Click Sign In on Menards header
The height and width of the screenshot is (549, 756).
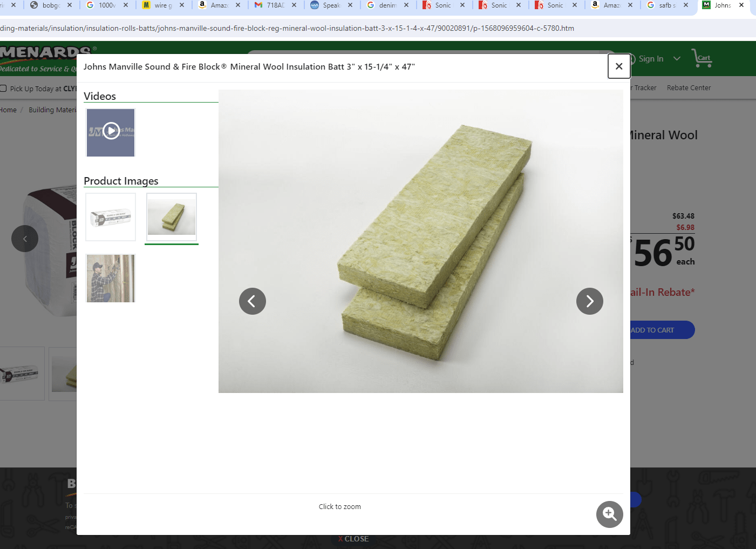click(x=651, y=59)
